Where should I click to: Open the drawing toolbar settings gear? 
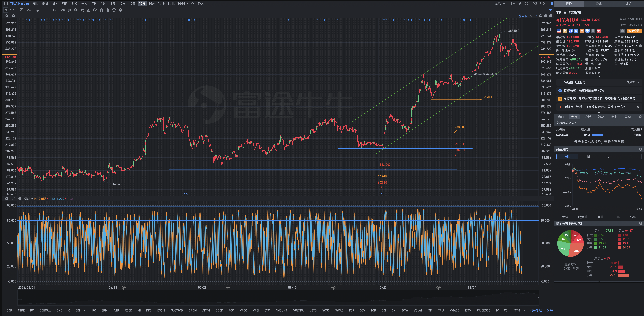tap(121, 10)
